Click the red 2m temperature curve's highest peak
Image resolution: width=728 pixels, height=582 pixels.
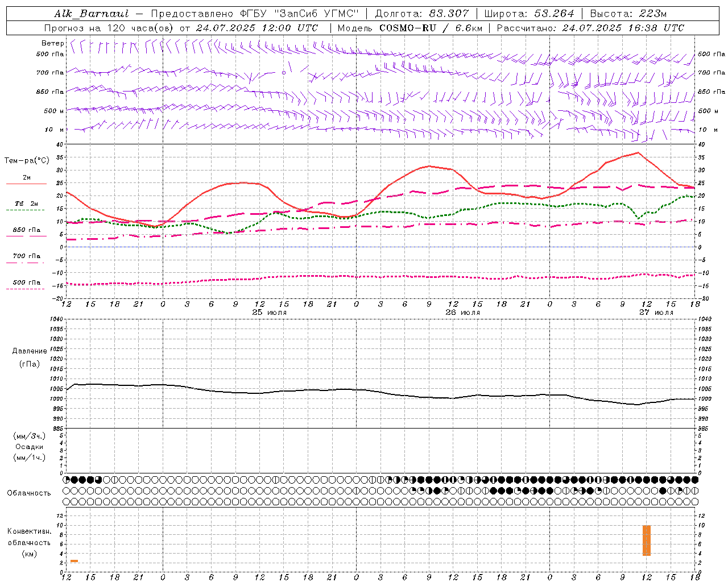(638, 152)
